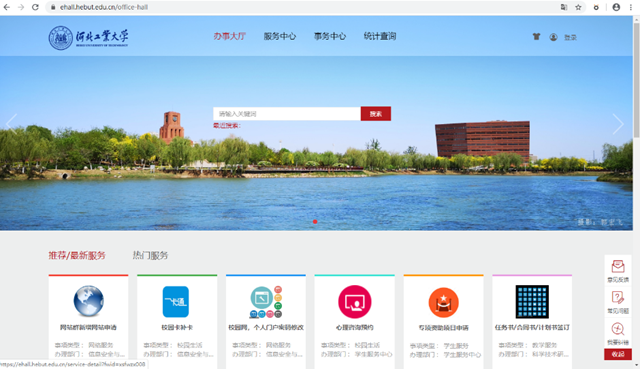Collapse the sidebar with 收起 button
The image size is (640, 369).
618,354
